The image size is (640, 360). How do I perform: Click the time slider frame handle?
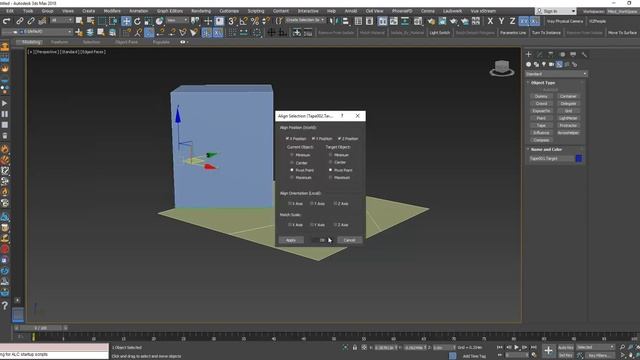coord(40,328)
